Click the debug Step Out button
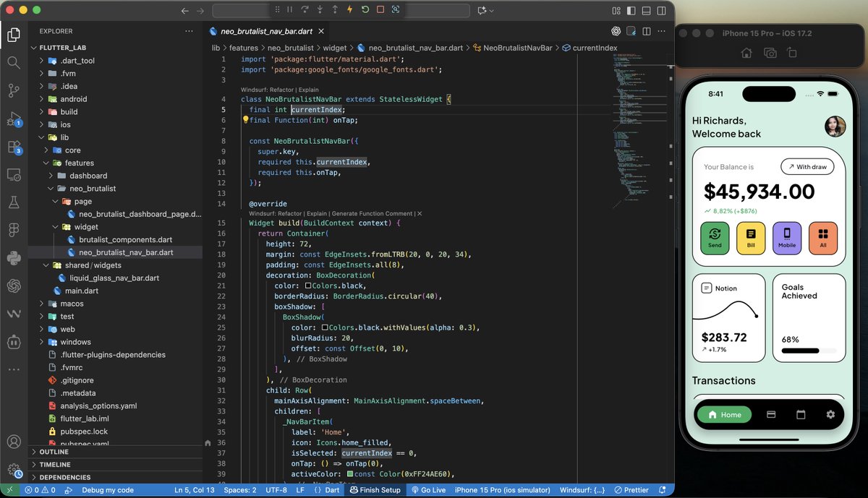The width and height of the screenshot is (868, 498). coord(335,10)
